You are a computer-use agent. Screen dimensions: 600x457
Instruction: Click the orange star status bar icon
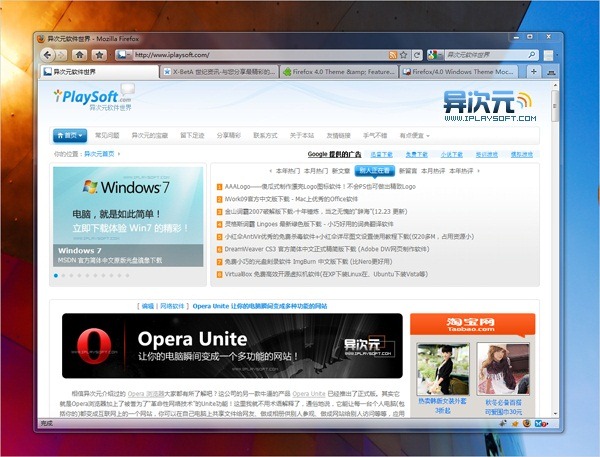[x=515, y=424]
